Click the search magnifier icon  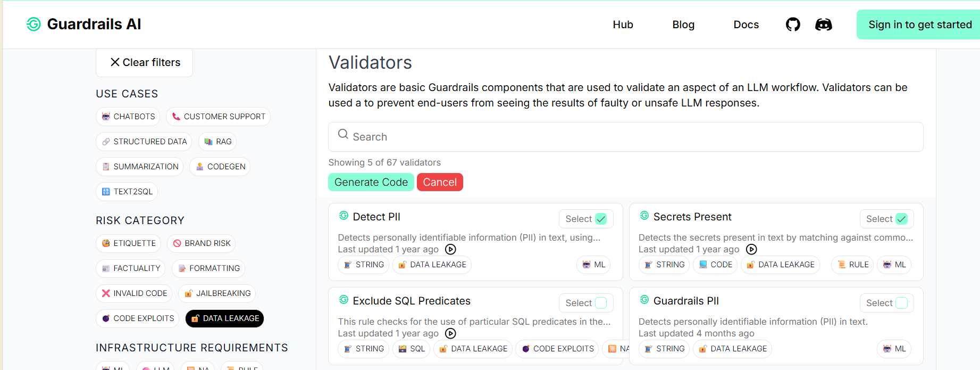(343, 135)
